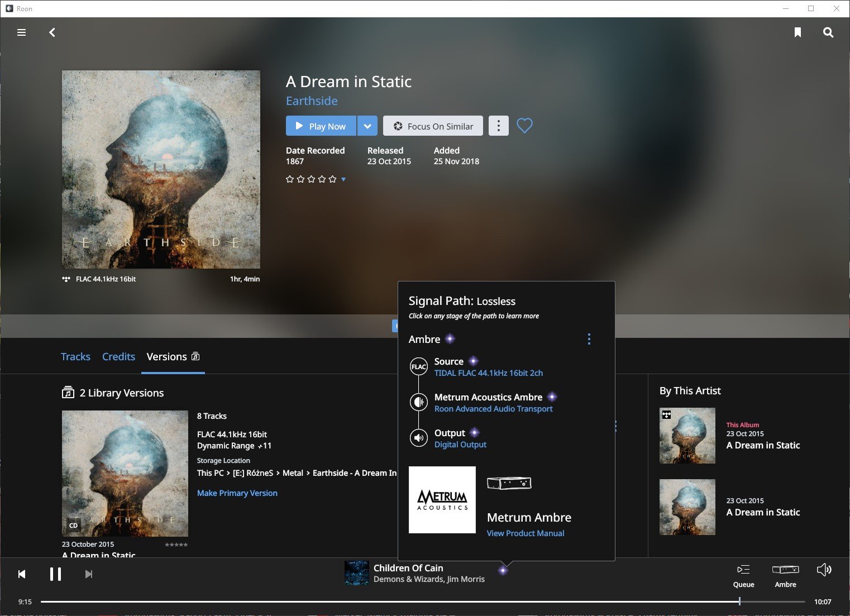Viewport: 850px width, 616px height.
Task: Click the purple light next to Source
Action: point(473,361)
